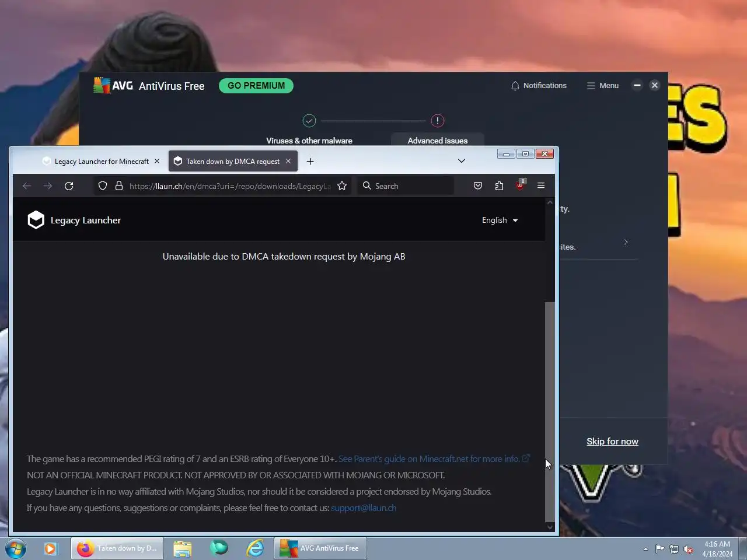Image resolution: width=747 pixels, height=560 pixels.
Task: Click the Advanced issues warning step icon
Action: (x=438, y=121)
